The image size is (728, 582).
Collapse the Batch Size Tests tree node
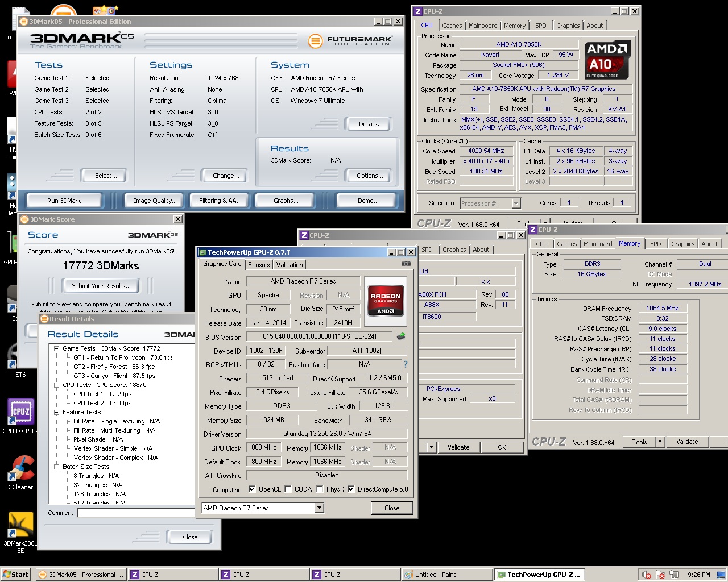57,467
